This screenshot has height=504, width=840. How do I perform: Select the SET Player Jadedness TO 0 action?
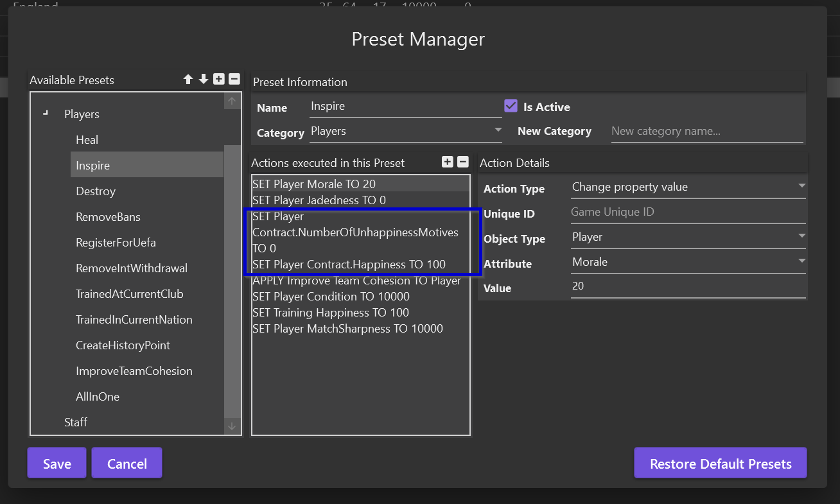360,200
